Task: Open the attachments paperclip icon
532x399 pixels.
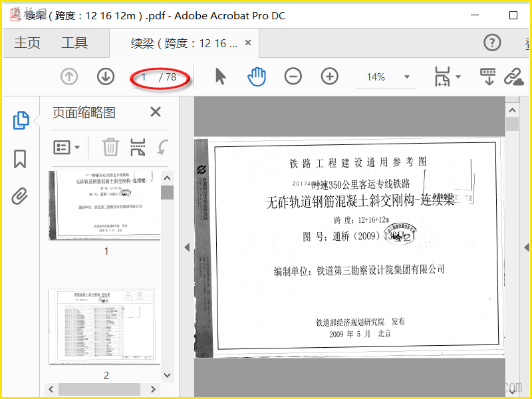Action: pos(20,196)
